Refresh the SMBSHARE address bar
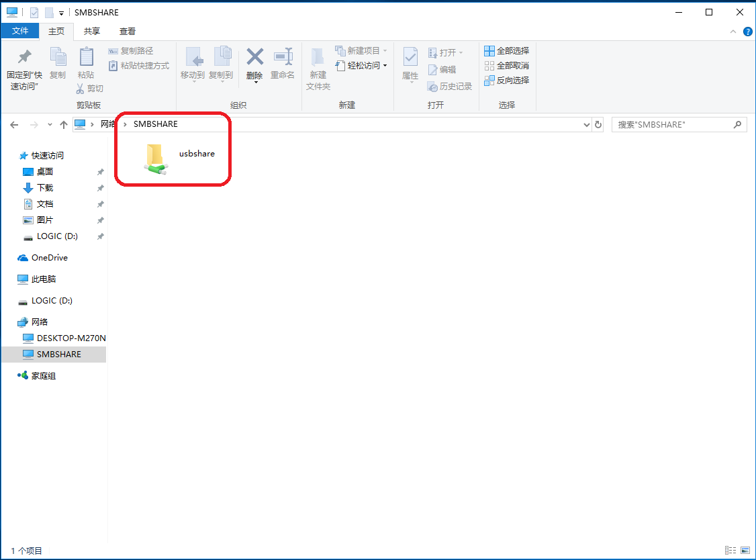 click(x=598, y=125)
